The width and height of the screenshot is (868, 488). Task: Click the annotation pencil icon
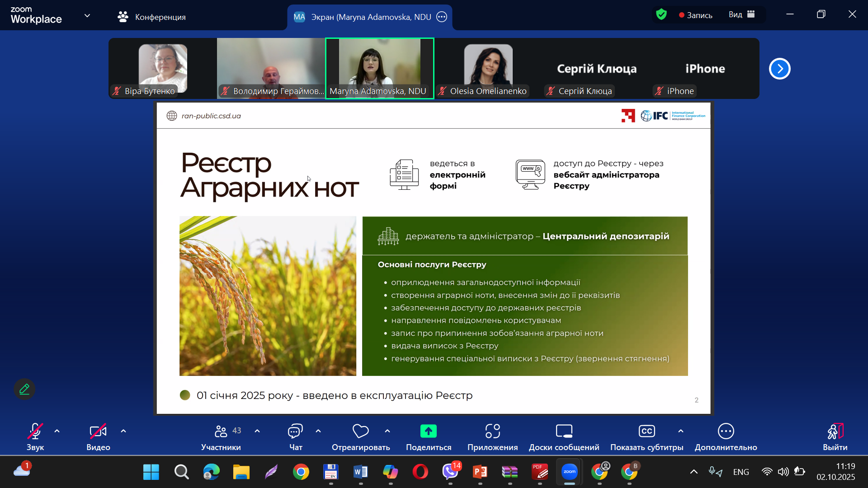(x=24, y=389)
